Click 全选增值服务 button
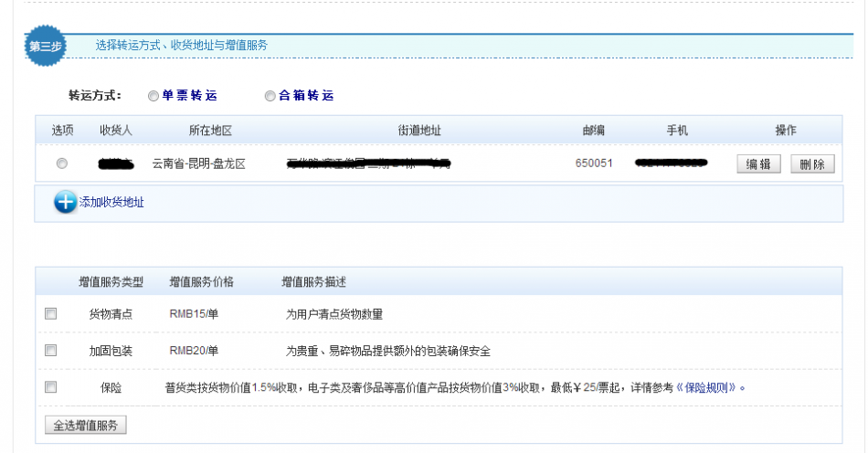Viewport: 868px width, 453px height. (85, 425)
